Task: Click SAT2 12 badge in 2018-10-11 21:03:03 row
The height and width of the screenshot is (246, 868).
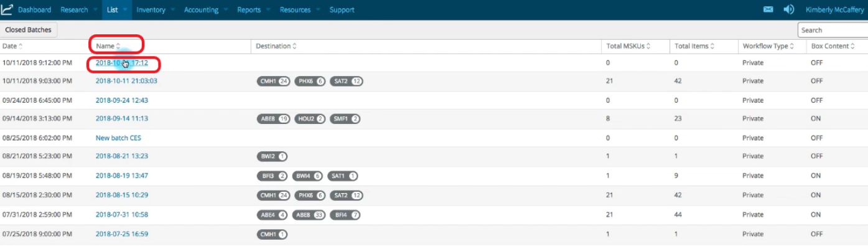Action: (x=346, y=81)
